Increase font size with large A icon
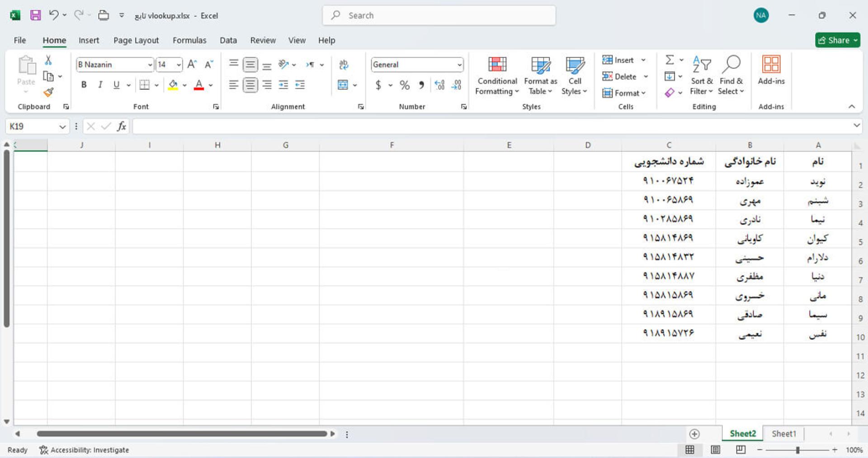The width and height of the screenshot is (868, 458). tap(192, 64)
